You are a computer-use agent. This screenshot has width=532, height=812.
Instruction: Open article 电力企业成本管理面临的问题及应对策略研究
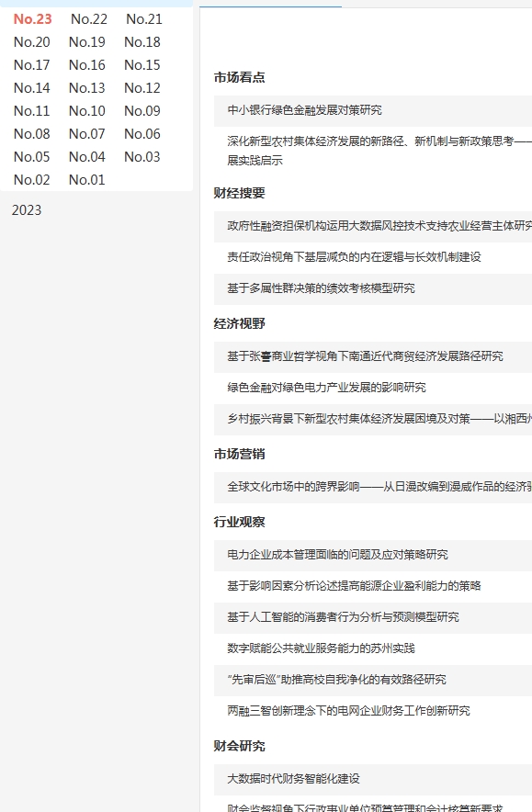coord(338,555)
